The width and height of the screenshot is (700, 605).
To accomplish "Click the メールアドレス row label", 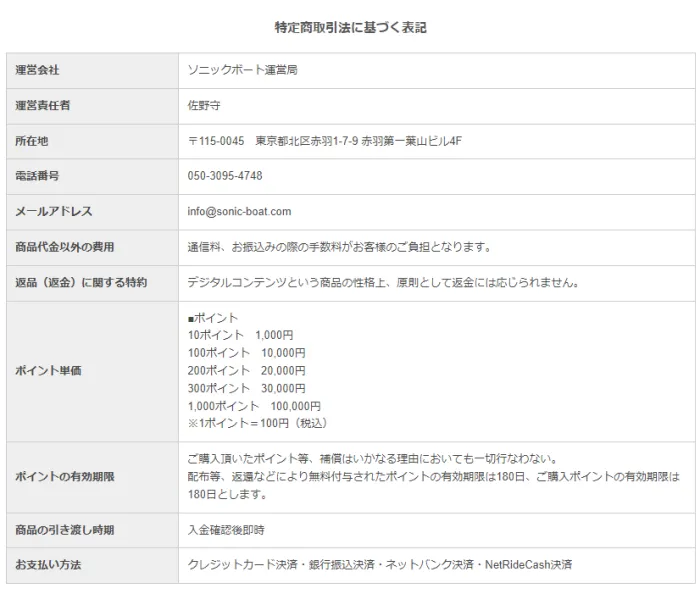I will (54, 211).
